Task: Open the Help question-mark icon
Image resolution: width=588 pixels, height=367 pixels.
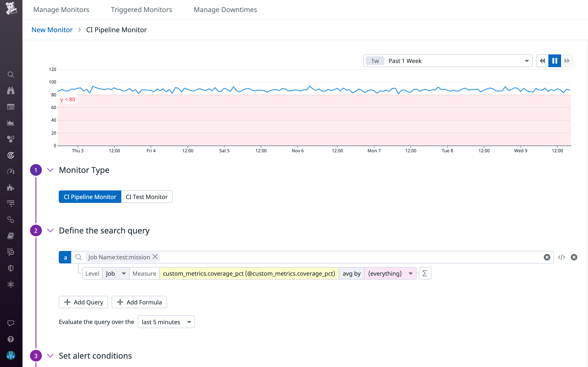Action: 11,339
